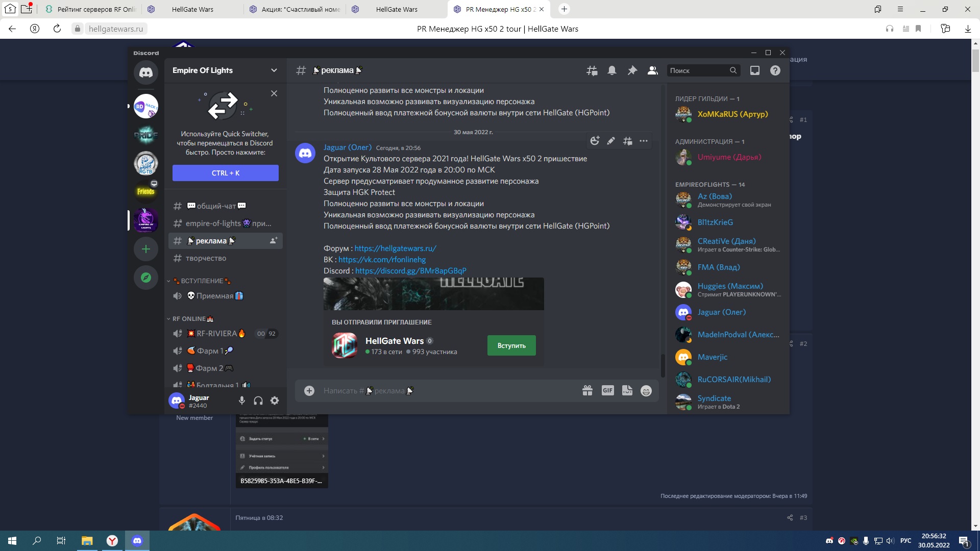Open XoMKaRUS (Артур) member profile

(728, 114)
